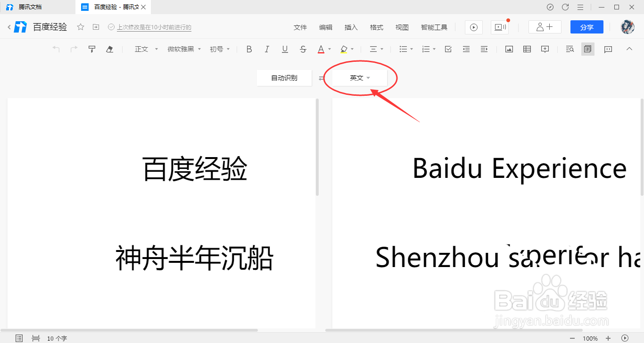Open the user avatar profile
The width and height of the screenshot is (644, 343).
[627, 27]
